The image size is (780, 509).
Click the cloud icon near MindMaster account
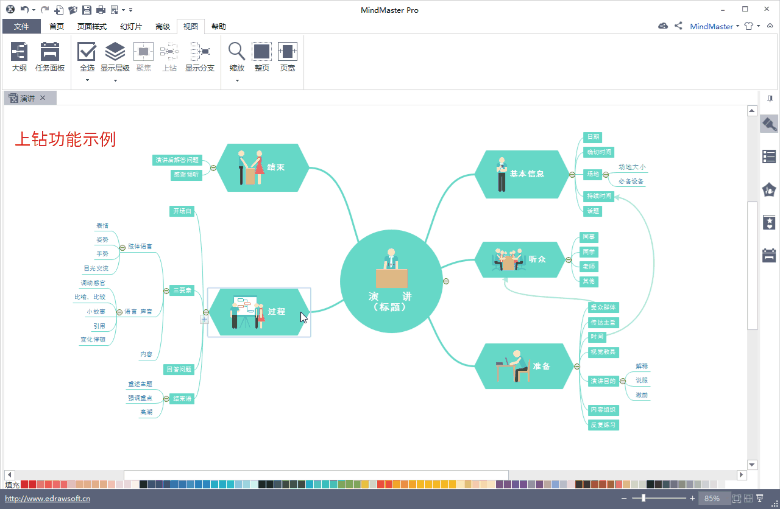click(x=663, y=26)
